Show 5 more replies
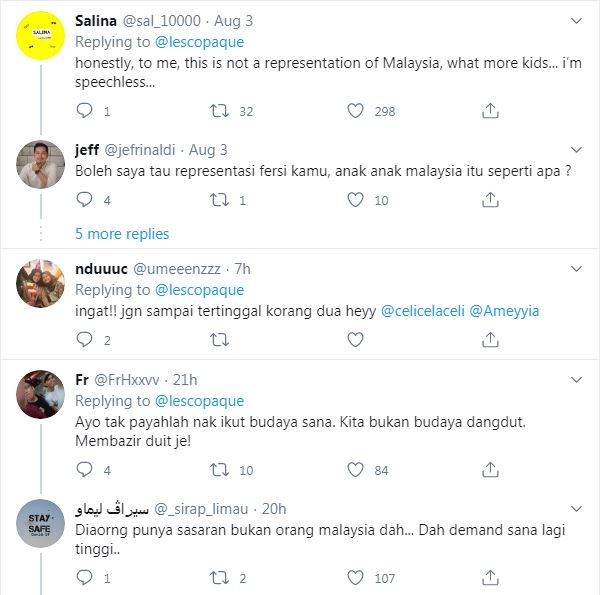This screenshot has height=595, width=602. [122, 234]
